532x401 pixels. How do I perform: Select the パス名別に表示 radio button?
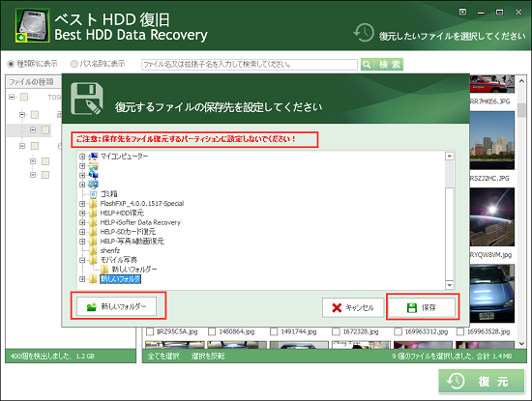[74, 64]
